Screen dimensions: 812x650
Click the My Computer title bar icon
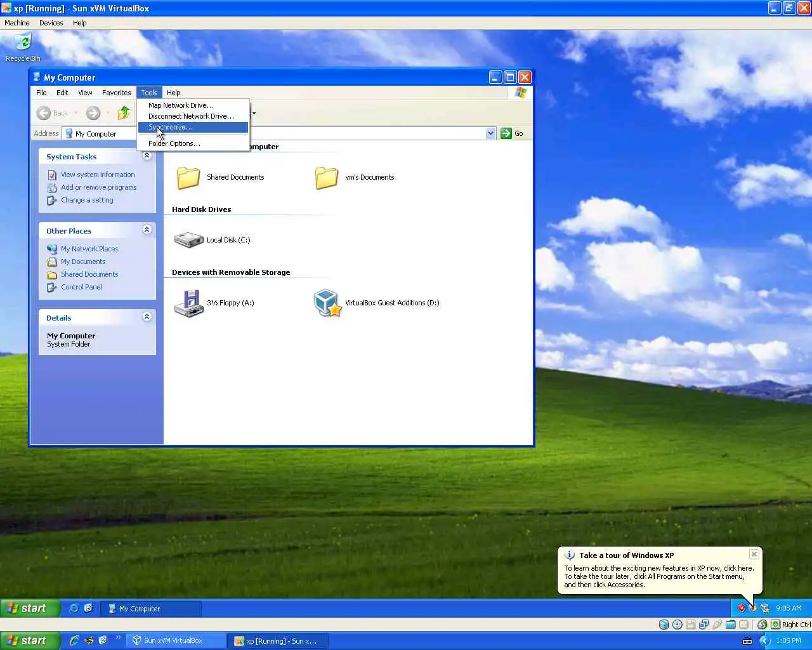coord(37,77)
